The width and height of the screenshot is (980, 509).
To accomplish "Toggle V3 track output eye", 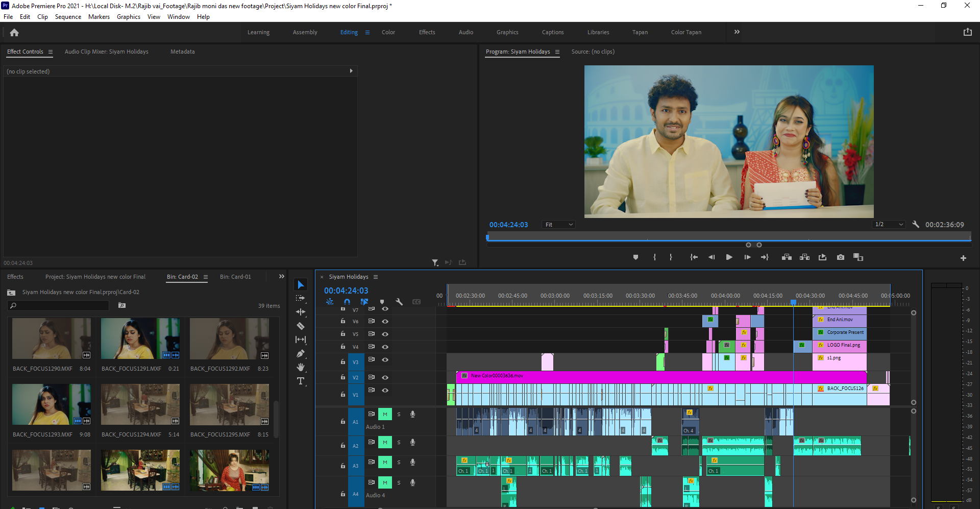I will (x=385, y=359).
